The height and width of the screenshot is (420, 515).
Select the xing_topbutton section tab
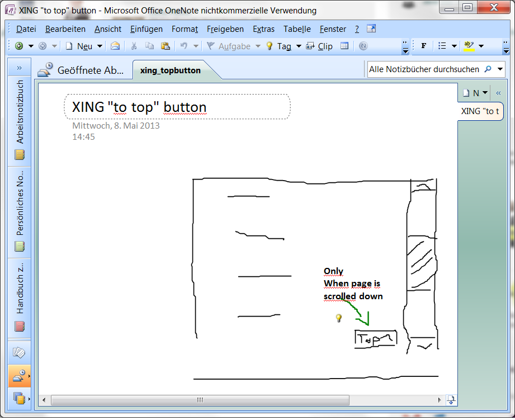[170, 70]
